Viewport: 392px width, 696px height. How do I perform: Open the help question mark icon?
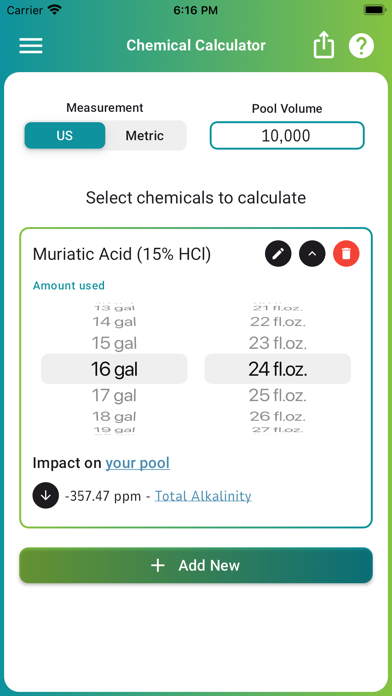point(361,45)
